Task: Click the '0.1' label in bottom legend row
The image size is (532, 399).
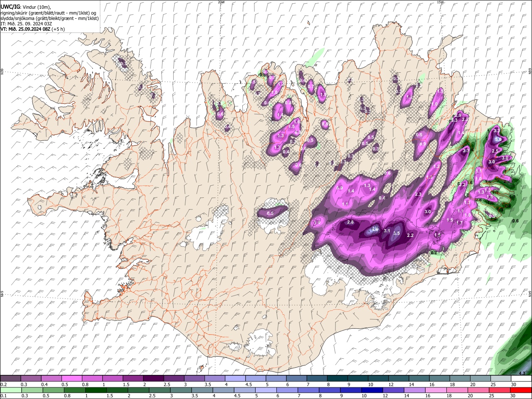Action: point(3,396)
